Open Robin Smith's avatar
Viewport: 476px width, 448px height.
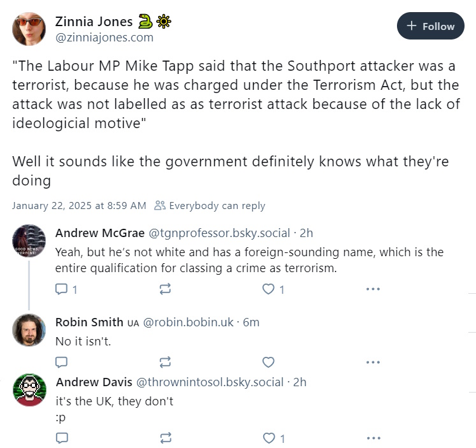pyautogui.click(x=29, y=330)
